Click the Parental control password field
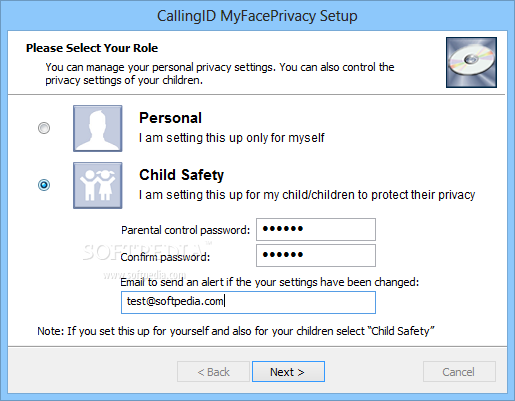Viewport: 515px width, 401px height. [316, 229]
